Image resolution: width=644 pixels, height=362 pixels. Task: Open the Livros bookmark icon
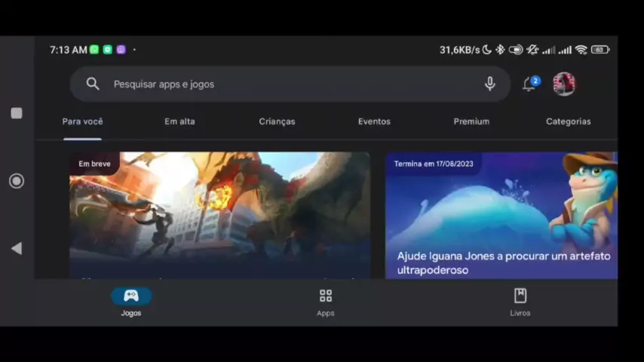(x=520, y=296)
